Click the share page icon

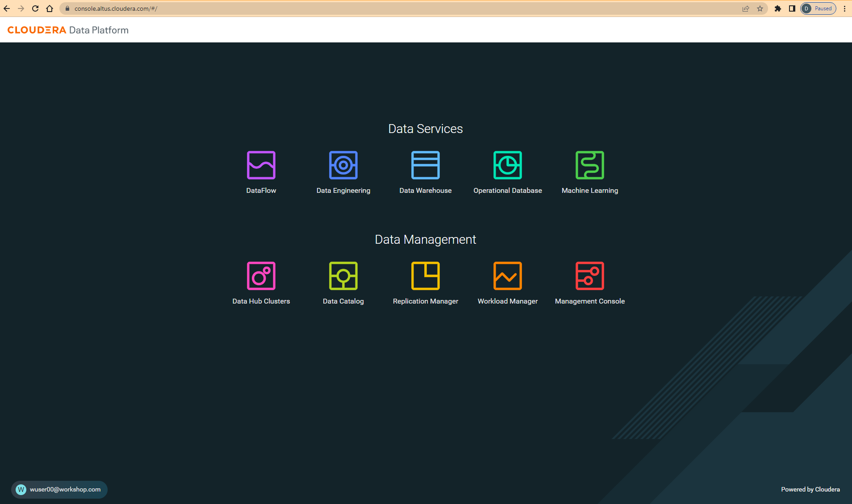pos(746,8)
